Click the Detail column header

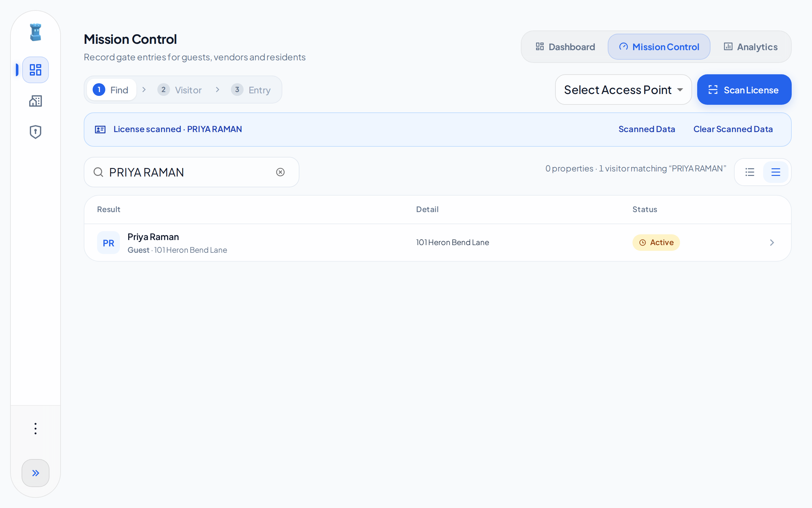[x=427, y=209]
